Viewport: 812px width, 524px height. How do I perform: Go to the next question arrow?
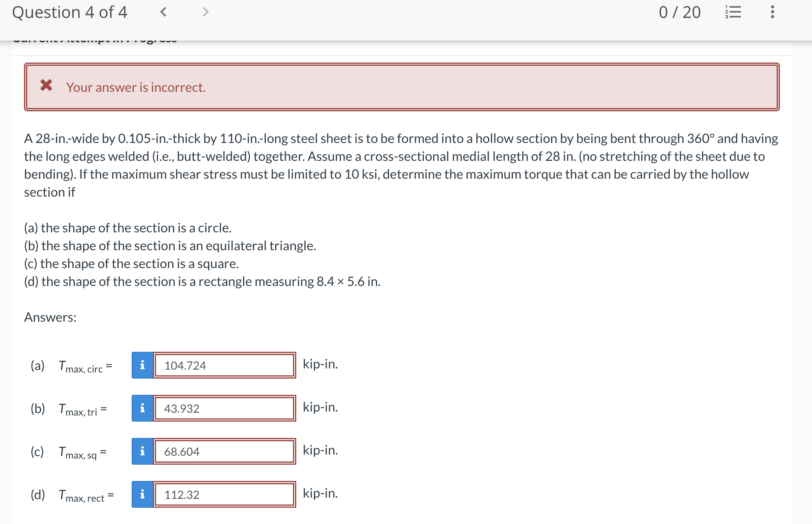[x=206, y=12]
